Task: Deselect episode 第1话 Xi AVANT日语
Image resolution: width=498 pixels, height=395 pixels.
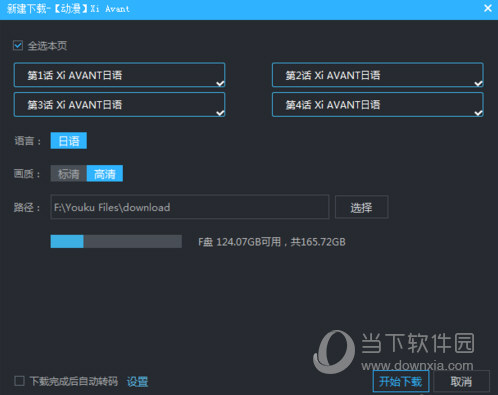Action: 119,75
